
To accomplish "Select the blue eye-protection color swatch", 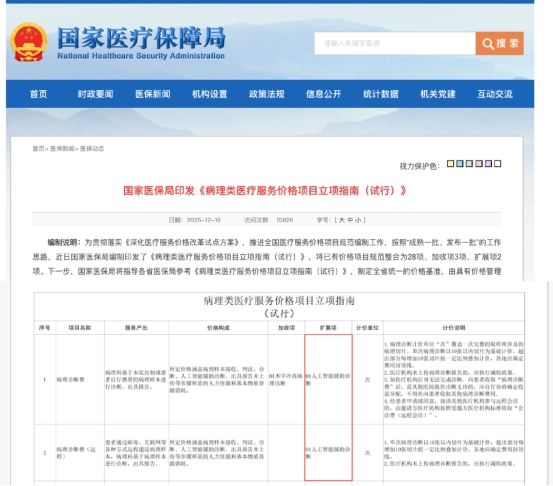I will pyautogui.click(x=460, y=164).
